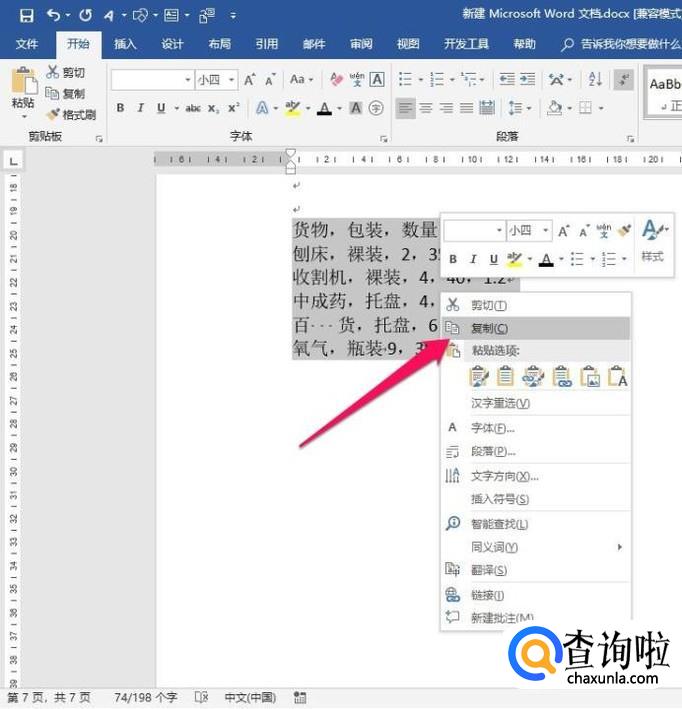682x709 pixels.
Task: Select 复制(C) in the context menu
Action: tap(535, 328)
